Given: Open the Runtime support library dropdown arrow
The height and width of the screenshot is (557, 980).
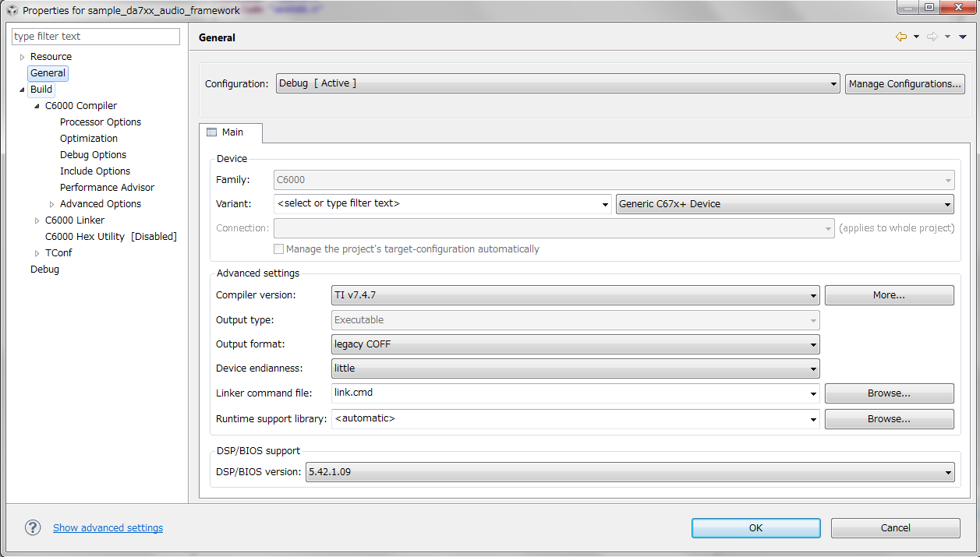Looking at the screenshot, I should click(814, 419).
